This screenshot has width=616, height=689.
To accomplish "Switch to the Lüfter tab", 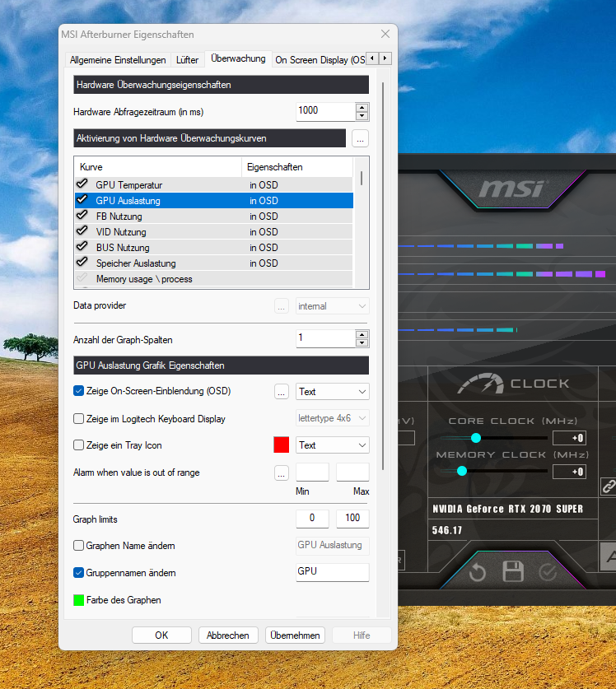I will pos(187,60).
